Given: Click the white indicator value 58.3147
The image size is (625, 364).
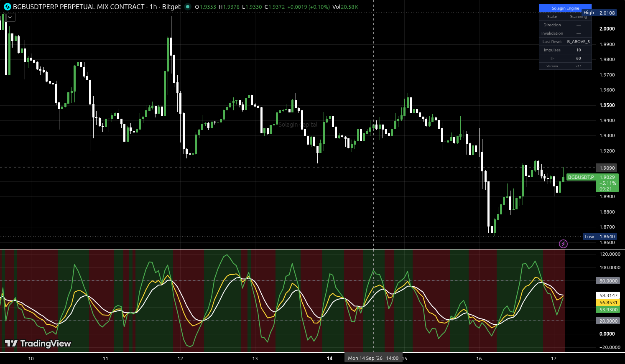Looking at the screenshot, I should (608, 295).
